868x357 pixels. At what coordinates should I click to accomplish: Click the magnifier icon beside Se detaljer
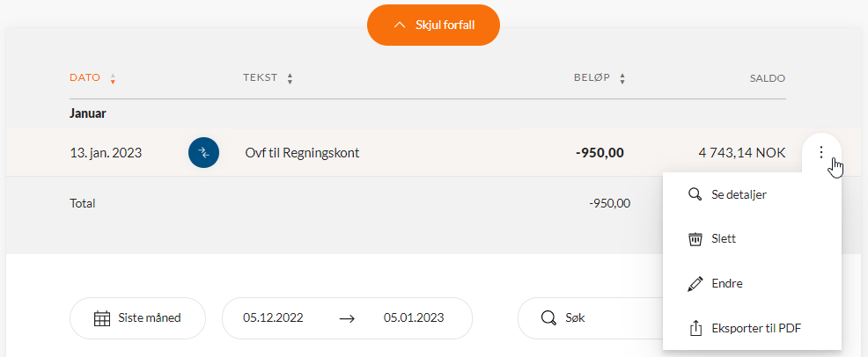[695, 194]
